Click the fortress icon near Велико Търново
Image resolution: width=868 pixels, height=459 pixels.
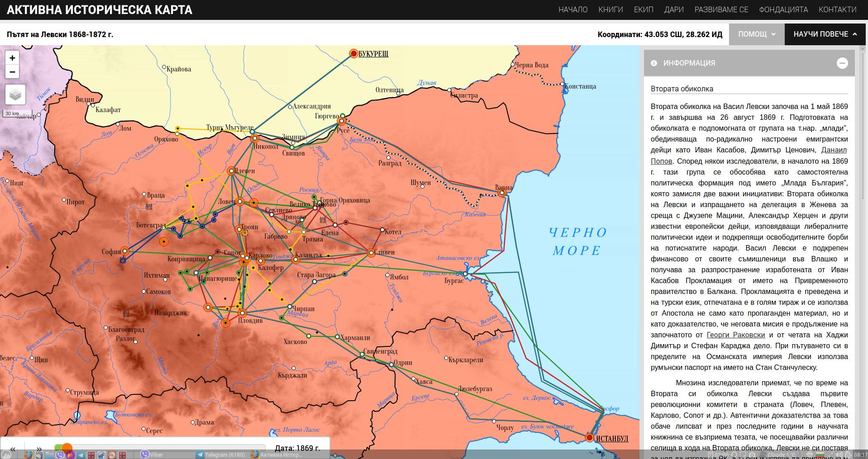[323, 220]
